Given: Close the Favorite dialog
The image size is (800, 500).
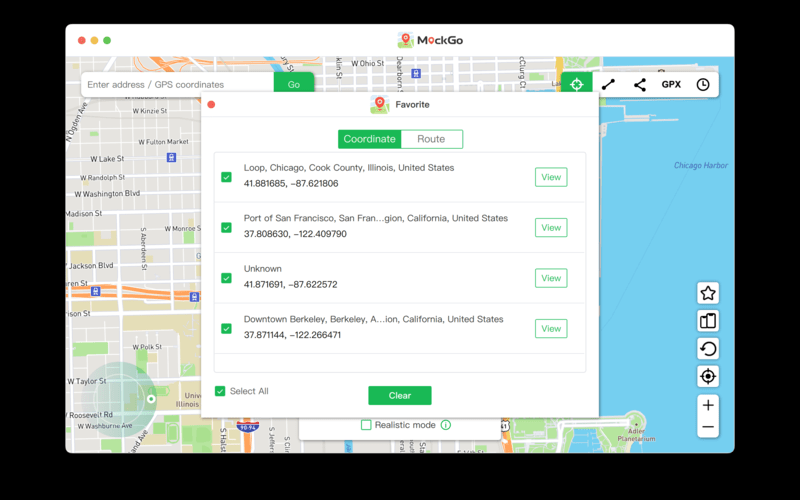Looking at the screenshot, I should point(211,105).
